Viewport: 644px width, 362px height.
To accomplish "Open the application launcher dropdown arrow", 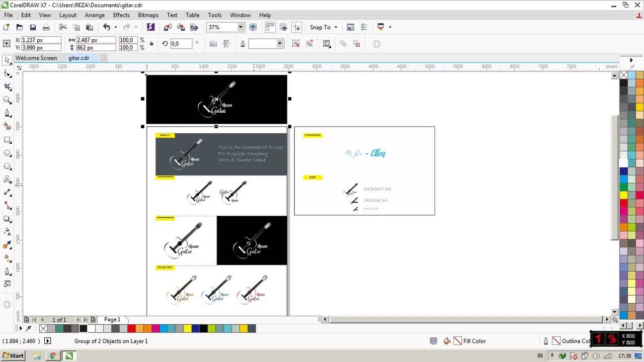I will (x=390, y=27).
